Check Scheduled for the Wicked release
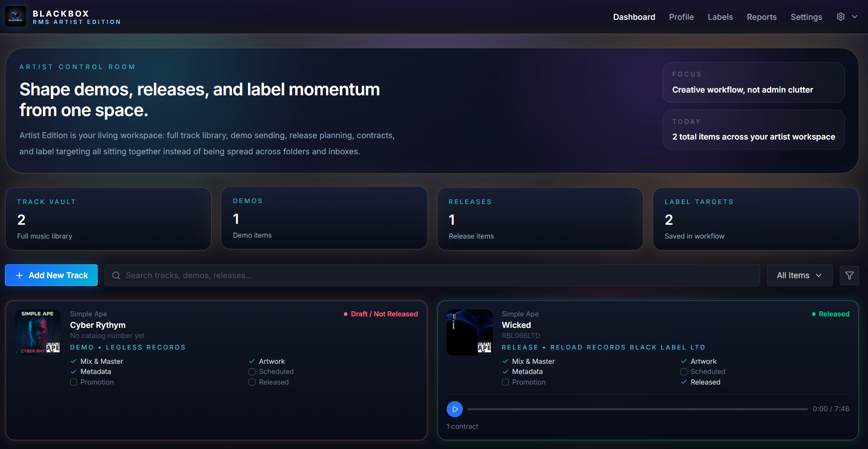This screenshot has height=449, width=868. [x=684, y=372]
